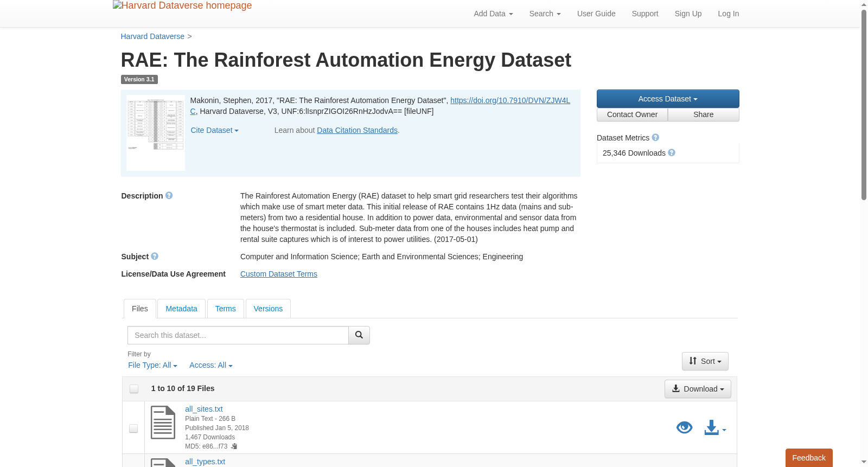Click the '25,346 Downloads' metric text
The image size is (868, 467).
pyautogui.click(x=634, y=153)
